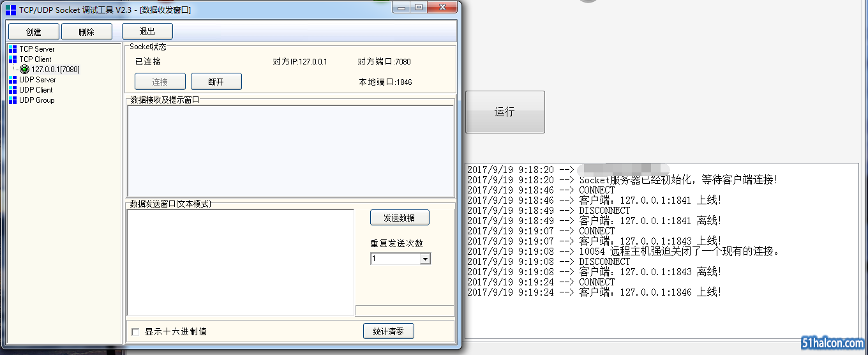Viewport: 868px width, 355px height.
Task: Click the greyed 连接 (Connect) button
Action: [160, 82]
